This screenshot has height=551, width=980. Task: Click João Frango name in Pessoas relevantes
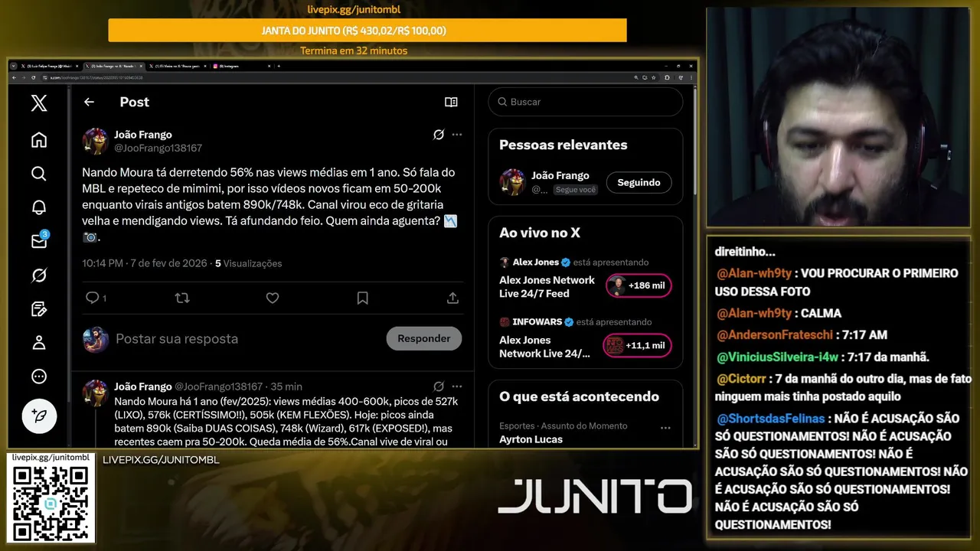560,175
